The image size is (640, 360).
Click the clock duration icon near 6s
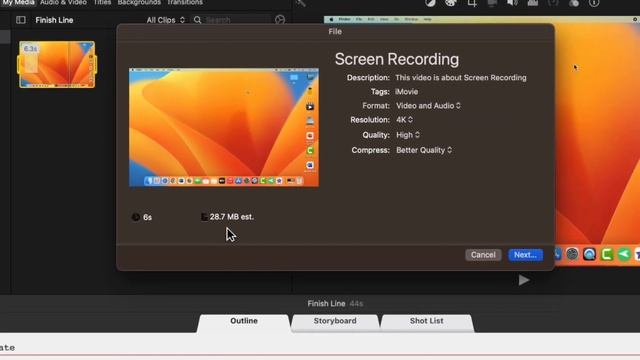pyautogui.click(x=136, y=217)
